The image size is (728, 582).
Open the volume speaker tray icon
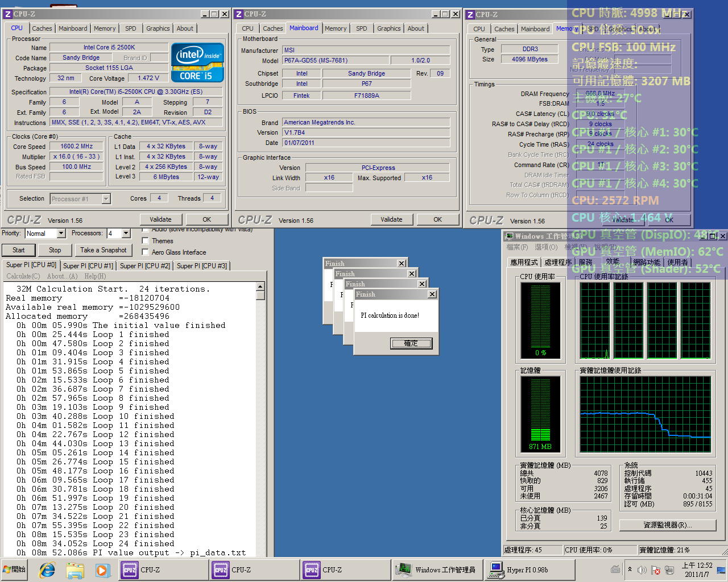click(x=642, y=569)
